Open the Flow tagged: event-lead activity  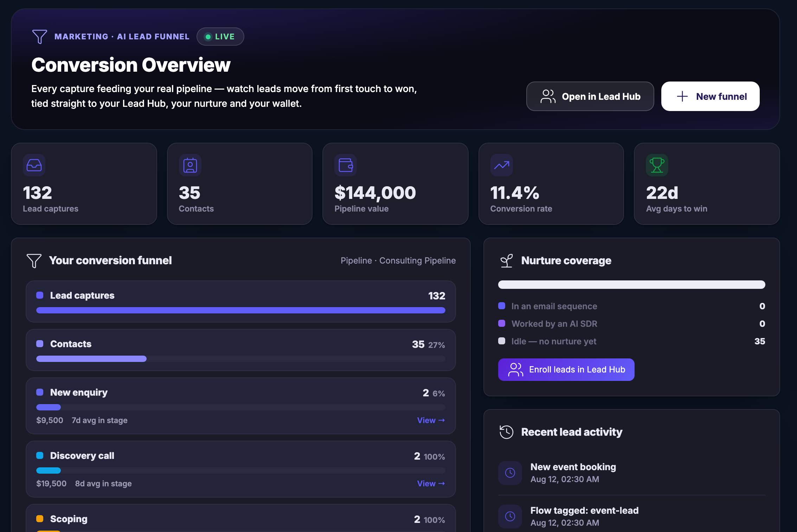pyautogui.click(x=632, y=516)
